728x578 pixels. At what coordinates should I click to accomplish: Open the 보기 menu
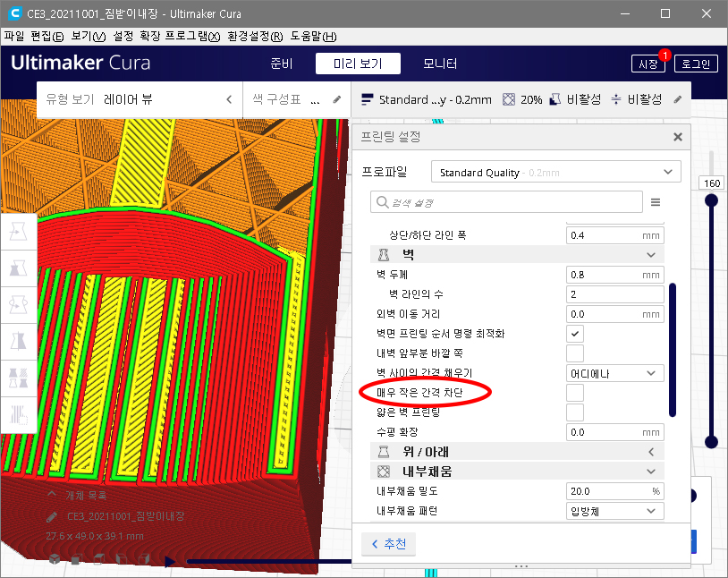[x=89, y=37]
